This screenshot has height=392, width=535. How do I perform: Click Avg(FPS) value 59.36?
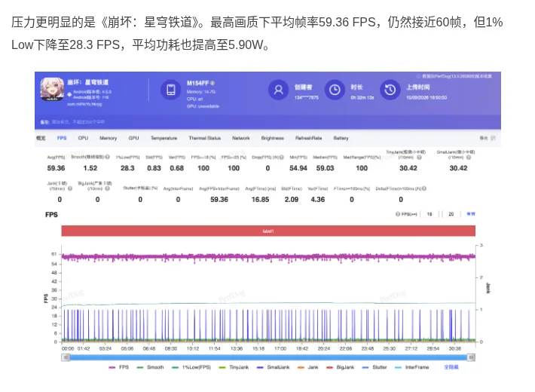pos(56,168)
